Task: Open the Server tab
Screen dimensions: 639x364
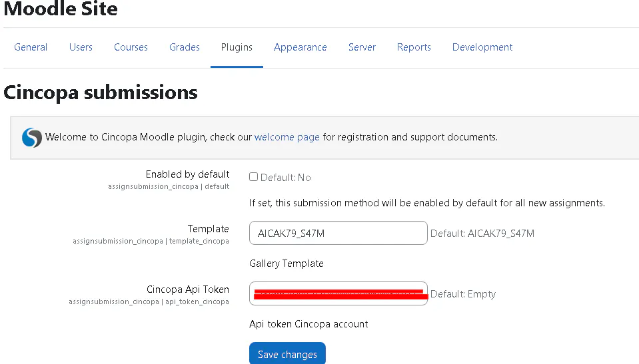Action: click(362, 47)
